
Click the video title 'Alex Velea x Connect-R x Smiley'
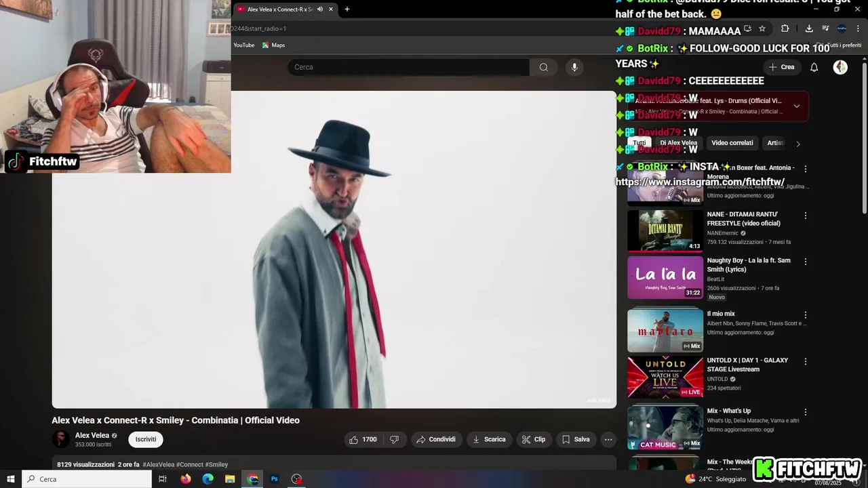coord(176,420)
